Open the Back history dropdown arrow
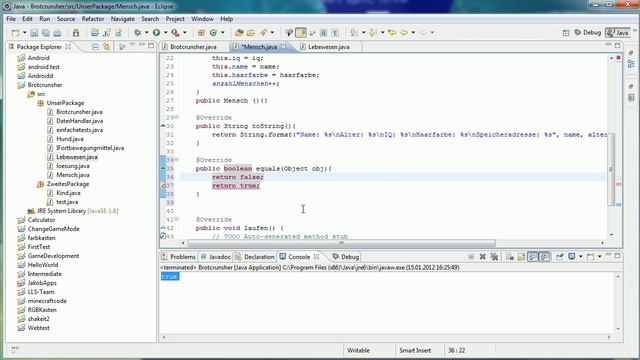This screenshot has width=640, height=360. pyautogui.click(x=413, y=33)
